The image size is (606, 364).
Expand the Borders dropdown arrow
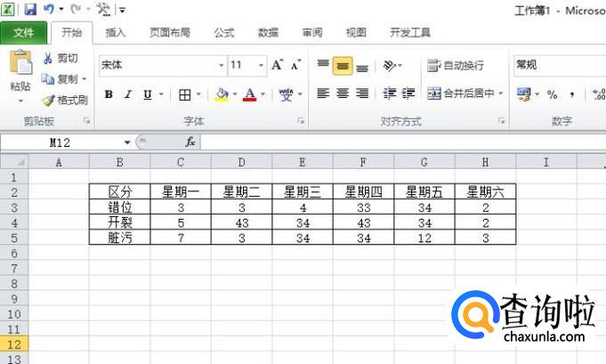[x=198, y=94]
